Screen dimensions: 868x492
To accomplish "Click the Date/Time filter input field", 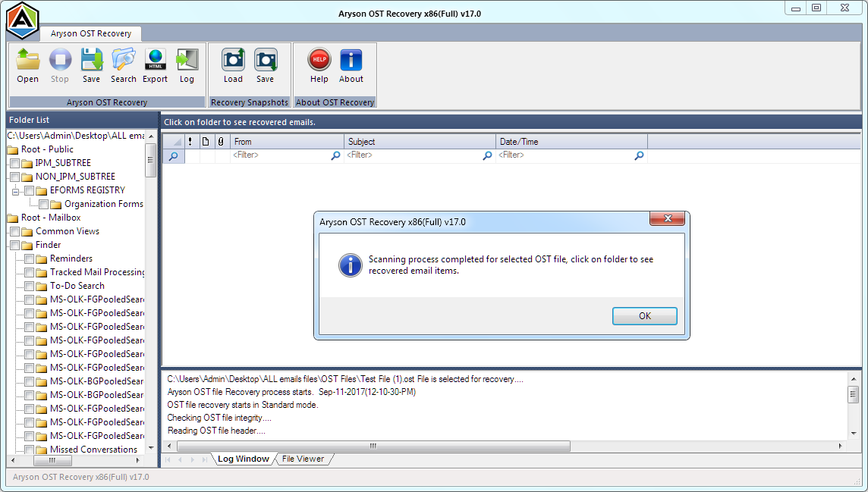I will 565,155.
